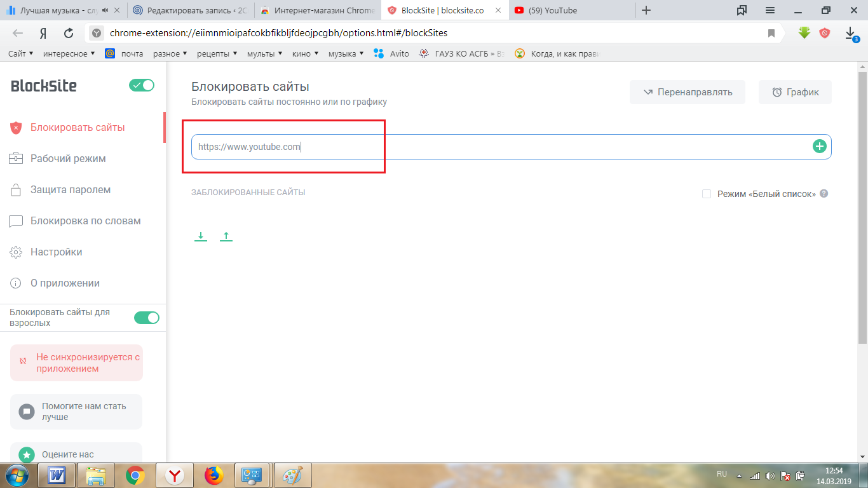Toggle the main BlockSite on/off switch
The image size is (868, 488).
click(x=142, y=85)
